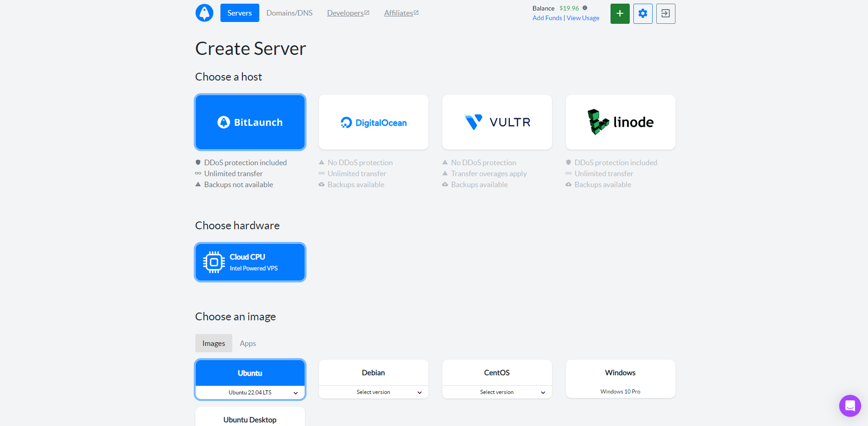Open the Developers external link
This screenshot has height=426, width=868.
(348, 13)
